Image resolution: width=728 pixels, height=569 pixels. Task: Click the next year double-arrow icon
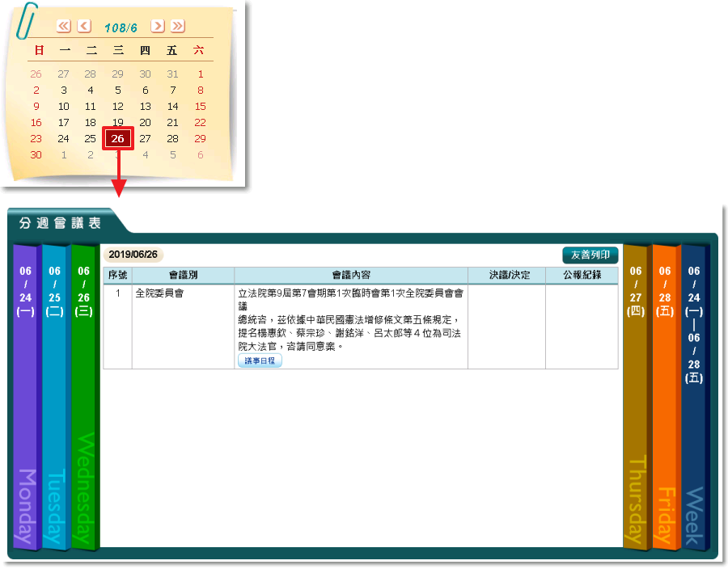point(178,26)
